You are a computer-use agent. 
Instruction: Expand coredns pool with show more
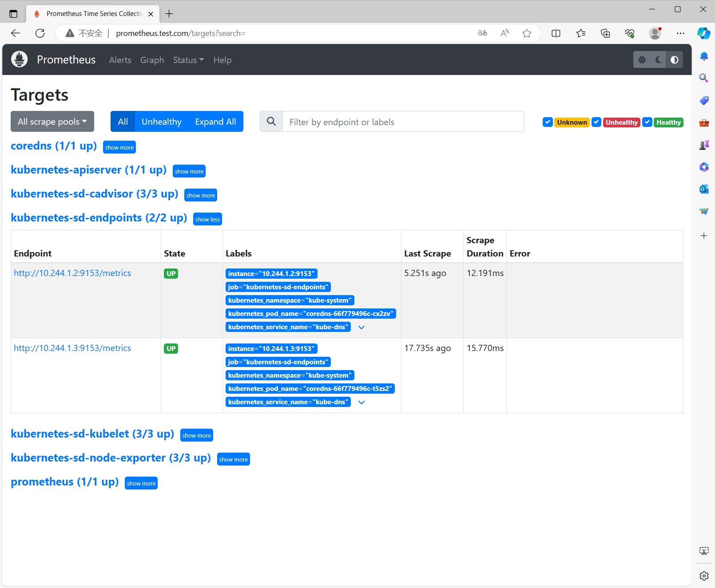pos(119,147)
